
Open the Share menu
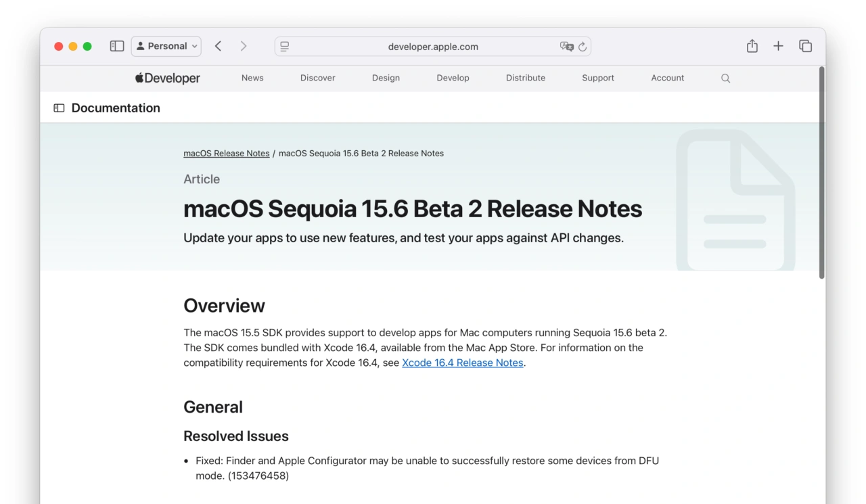752,46
